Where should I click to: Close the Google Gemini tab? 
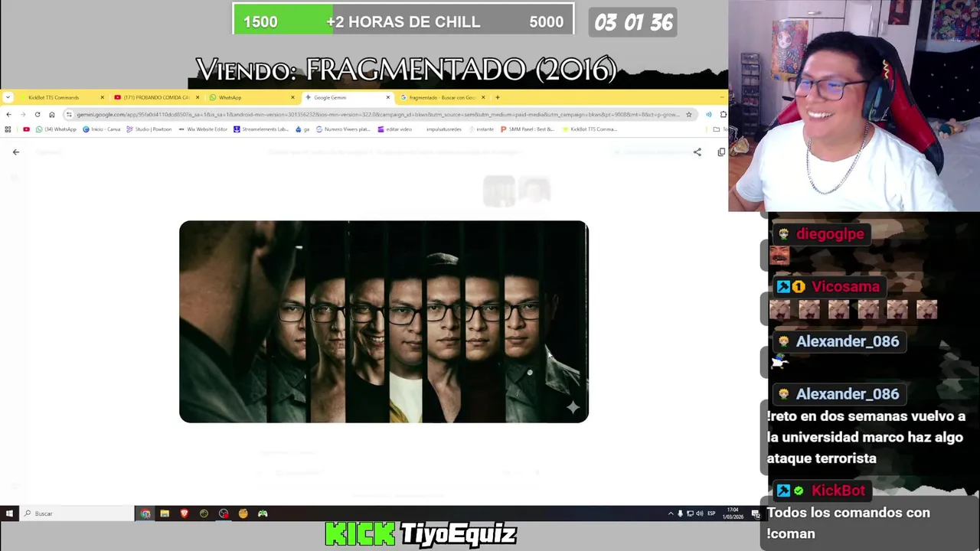(x=388, y=97)
